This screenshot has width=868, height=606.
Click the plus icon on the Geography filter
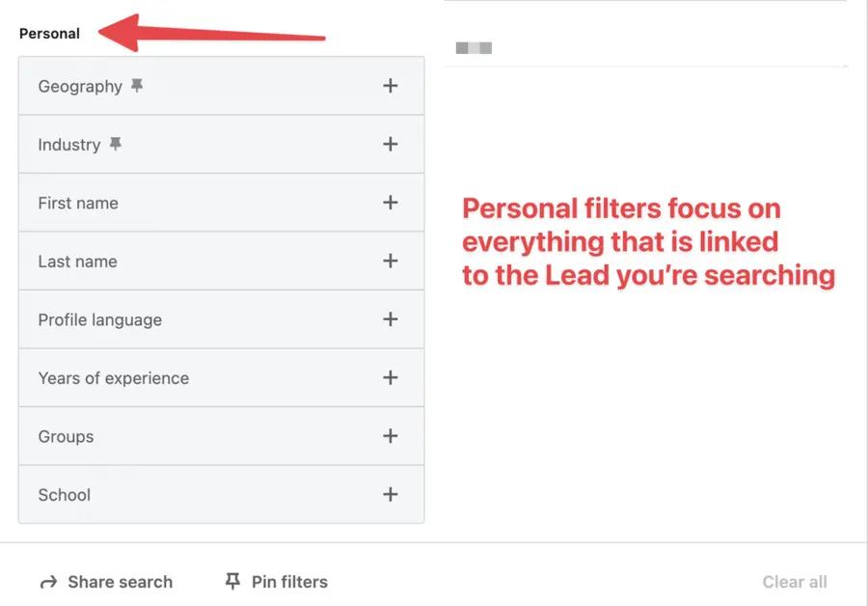pyautogui.click(x=391, y=86)
